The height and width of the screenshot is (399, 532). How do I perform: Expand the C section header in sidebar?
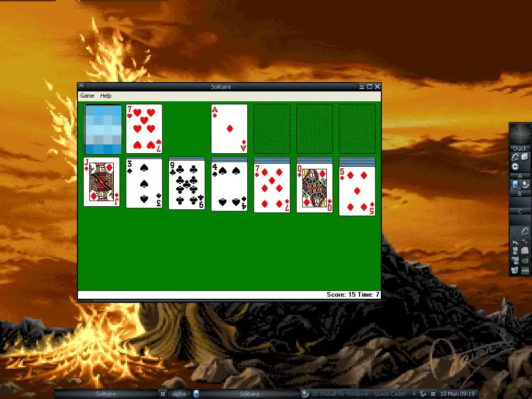coord(520,211)
